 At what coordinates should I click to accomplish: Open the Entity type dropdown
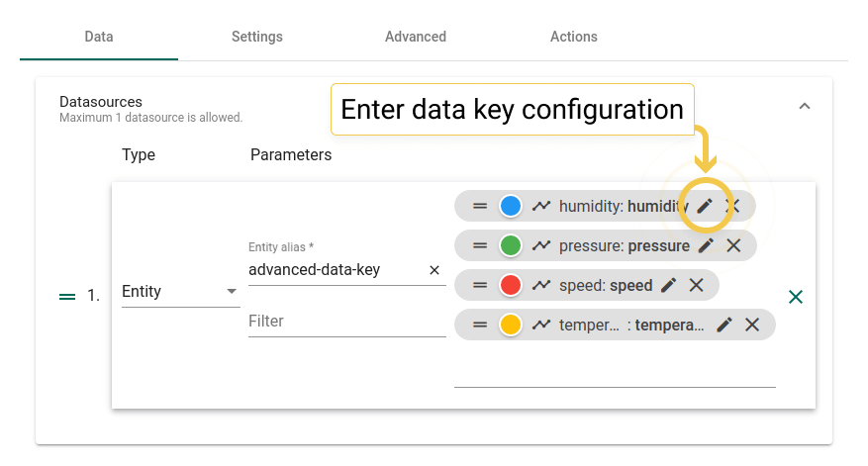(x=180, y=291)
